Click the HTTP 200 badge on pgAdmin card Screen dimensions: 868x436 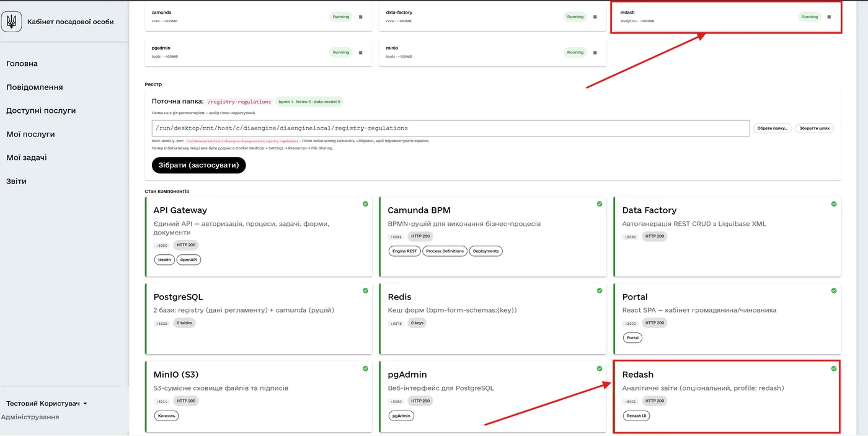(420, 401)
